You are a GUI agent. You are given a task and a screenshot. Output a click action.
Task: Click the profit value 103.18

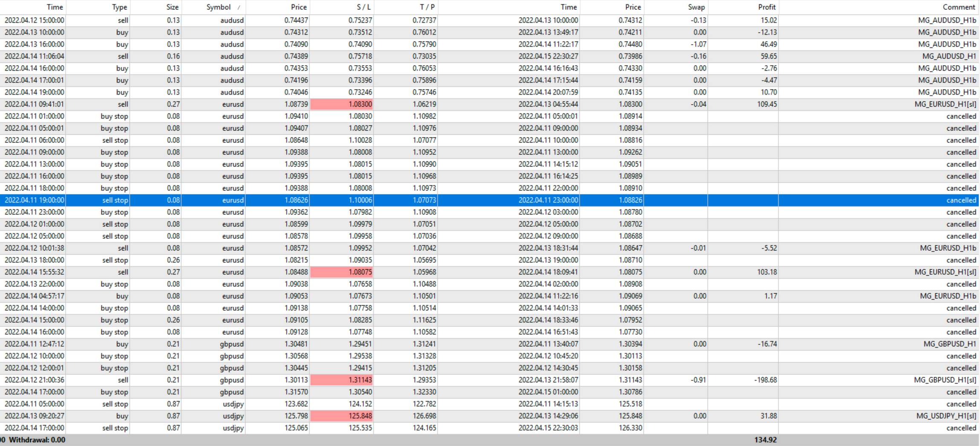[767, 272]
